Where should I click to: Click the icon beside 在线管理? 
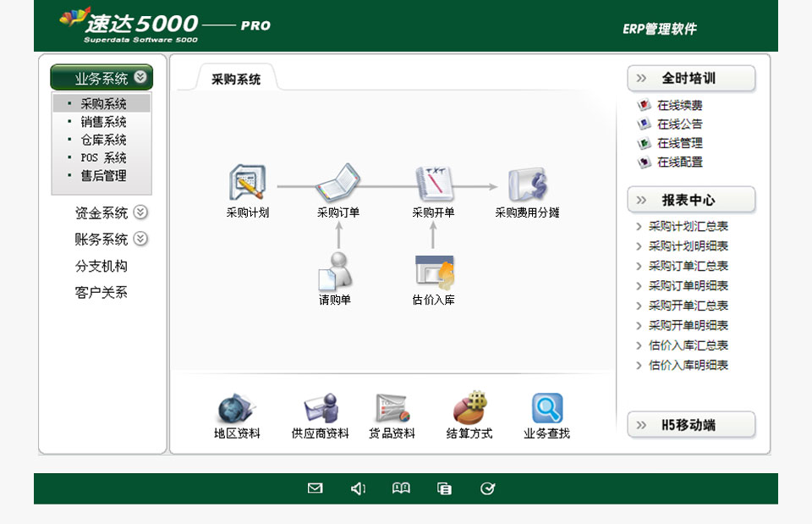[644, 143]
